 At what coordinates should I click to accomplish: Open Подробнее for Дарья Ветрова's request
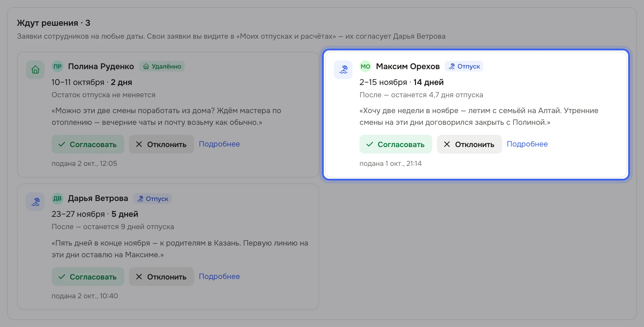(219, 276)
